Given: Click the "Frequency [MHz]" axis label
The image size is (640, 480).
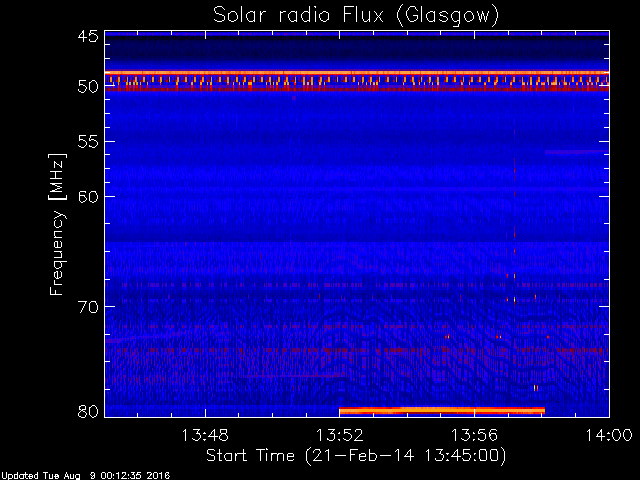Looking at the screenshot, I should [x=57, y=224].
